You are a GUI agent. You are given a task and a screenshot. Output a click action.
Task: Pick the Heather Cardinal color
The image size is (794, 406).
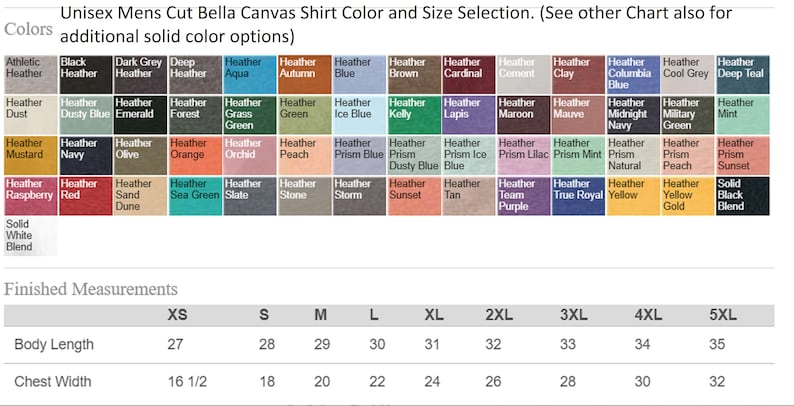coord(469,74)
